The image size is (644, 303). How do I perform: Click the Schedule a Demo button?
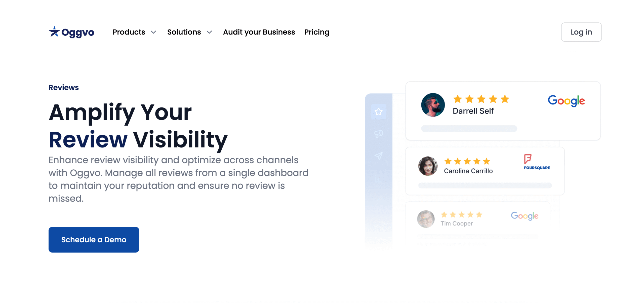click(94, 240)
